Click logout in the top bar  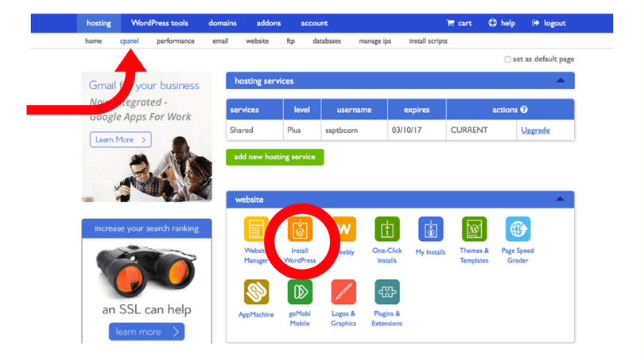(x=549, y=23)
